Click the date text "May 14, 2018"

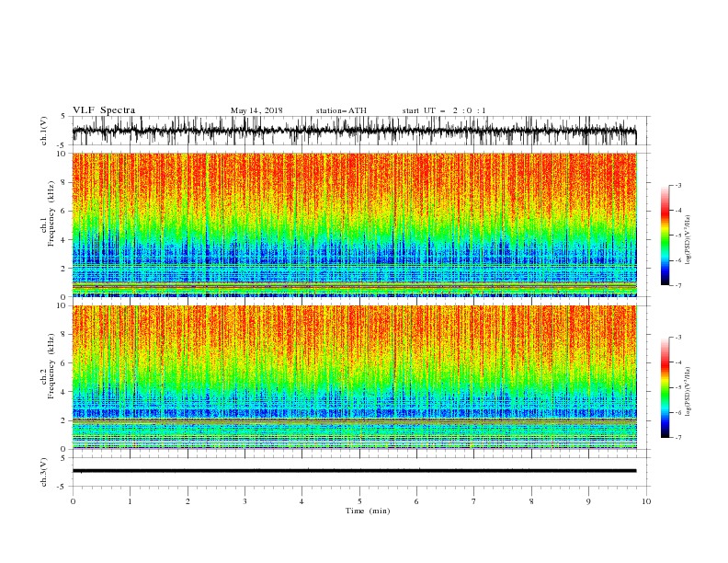coord(256,110)
